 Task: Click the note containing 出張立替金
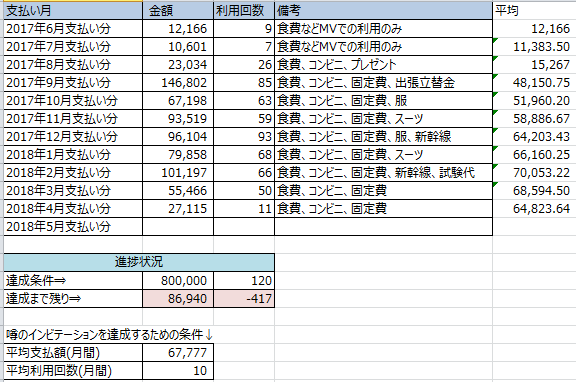point(384,83)
